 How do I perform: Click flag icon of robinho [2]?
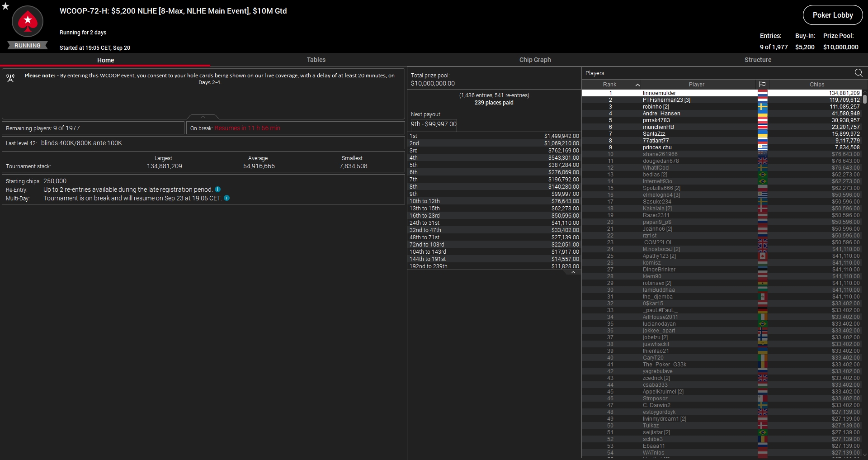tap(762, 107)
